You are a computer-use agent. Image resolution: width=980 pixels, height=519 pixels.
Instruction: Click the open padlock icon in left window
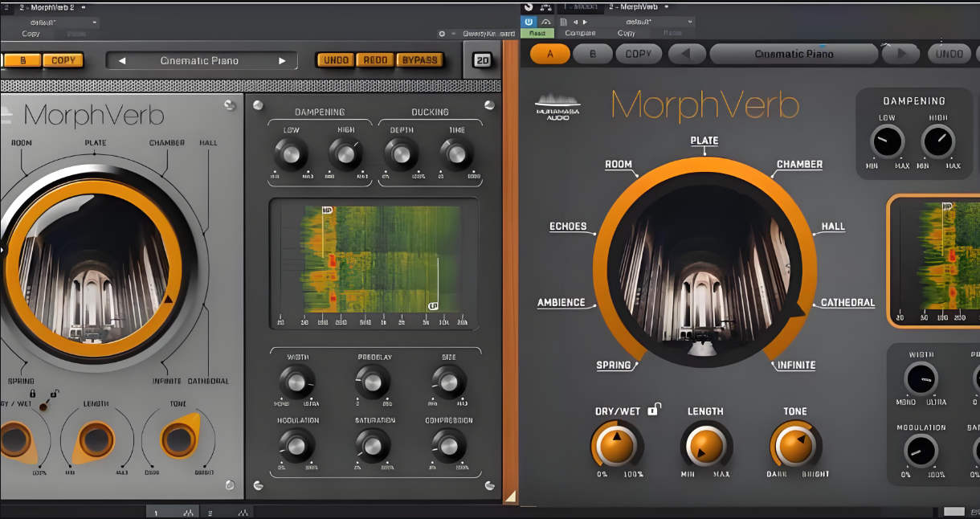tap(55, 394)
